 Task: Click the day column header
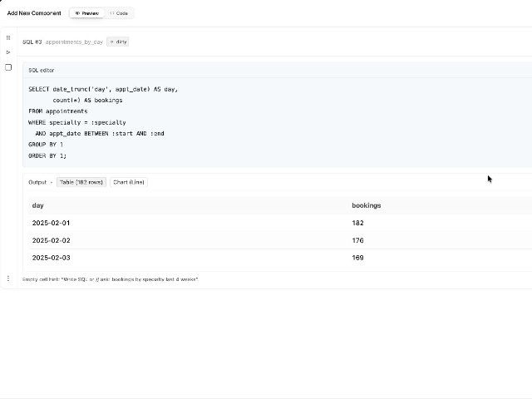point(37,205)
